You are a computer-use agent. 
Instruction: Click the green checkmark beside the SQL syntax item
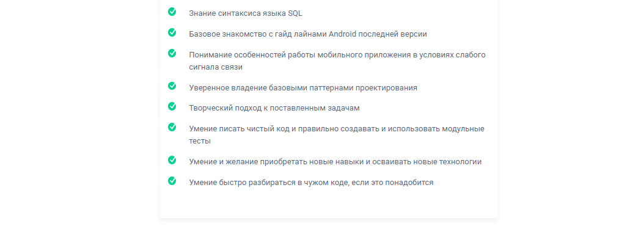172,12
